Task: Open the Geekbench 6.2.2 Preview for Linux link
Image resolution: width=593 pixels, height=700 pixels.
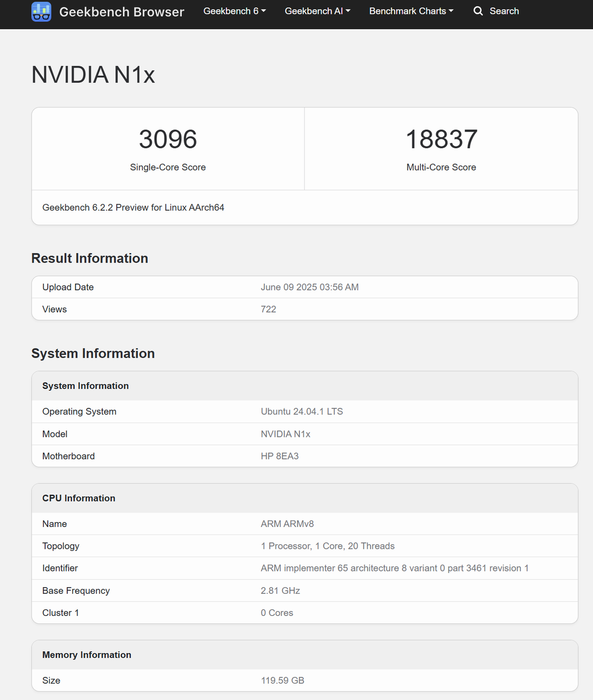Action: pyautogui.click(x=133, y=208)
